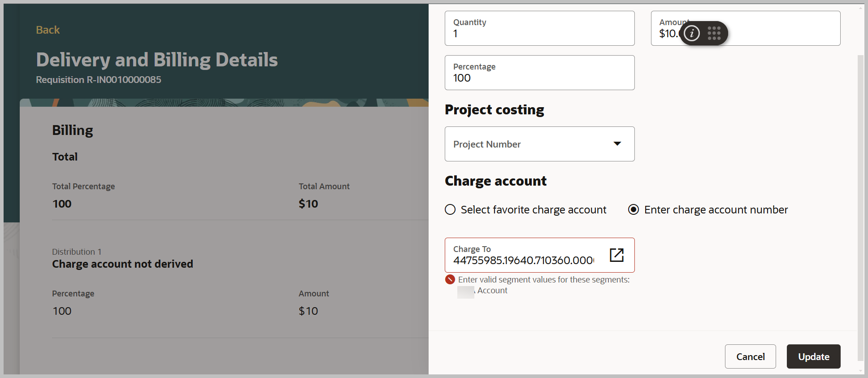Click the Project Number dropdown arrow
The height and width of the screenshot is (378, 868).
click(617, 144)
